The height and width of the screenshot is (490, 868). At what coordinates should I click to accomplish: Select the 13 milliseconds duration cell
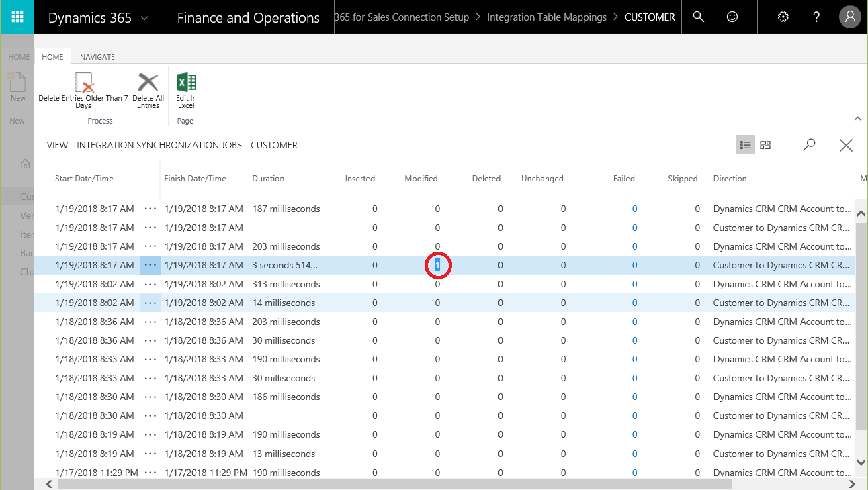click(284, 454)
